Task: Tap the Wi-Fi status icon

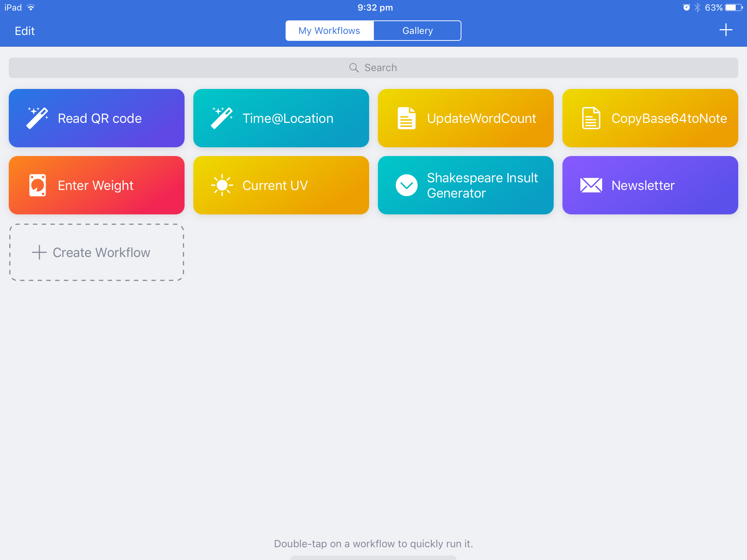Action: (31, 7)
